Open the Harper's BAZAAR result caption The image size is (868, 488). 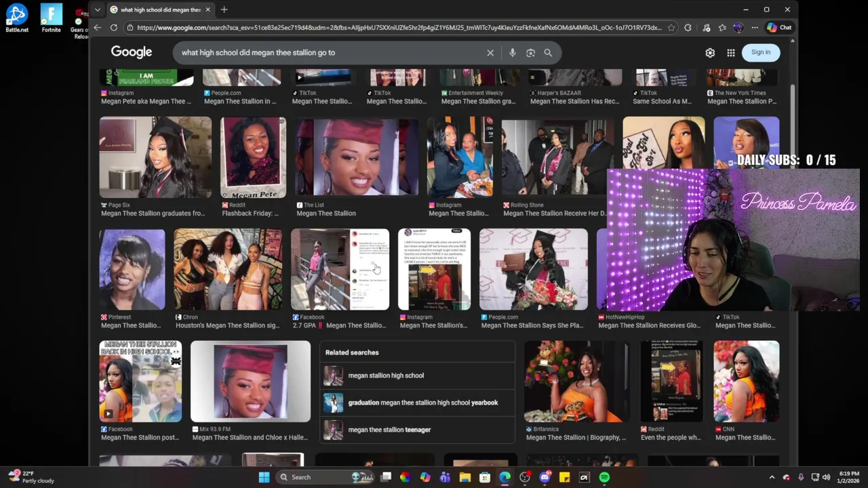[x=574, y=102]
